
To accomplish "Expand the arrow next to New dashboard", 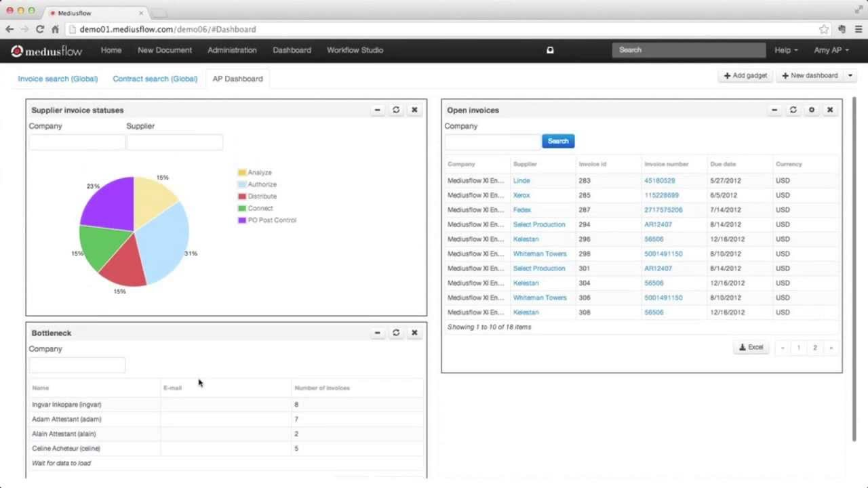I will coord(850,75).
